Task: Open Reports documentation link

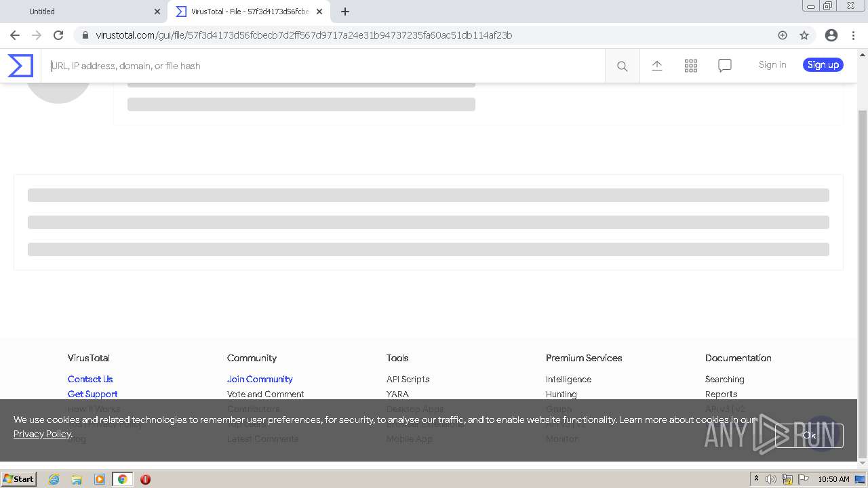Action: 721,394
